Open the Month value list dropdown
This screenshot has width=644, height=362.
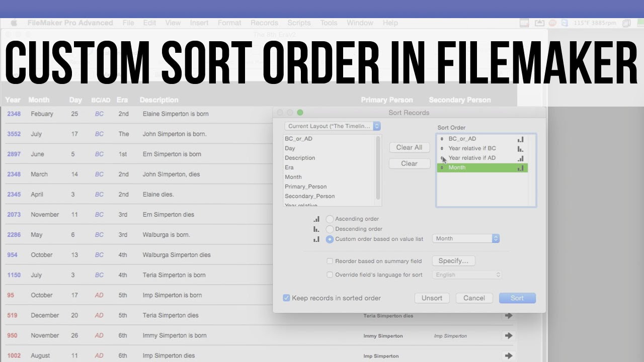[x=466, y=239]
